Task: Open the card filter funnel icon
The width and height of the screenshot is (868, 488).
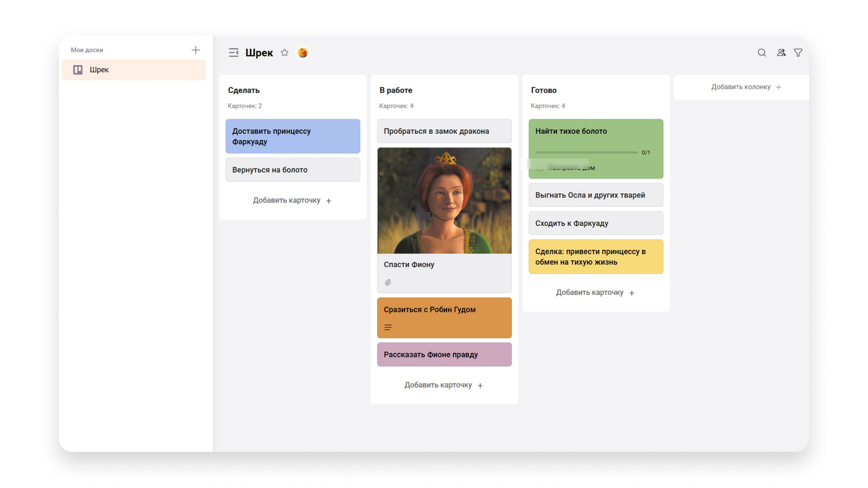Action: 798,53
